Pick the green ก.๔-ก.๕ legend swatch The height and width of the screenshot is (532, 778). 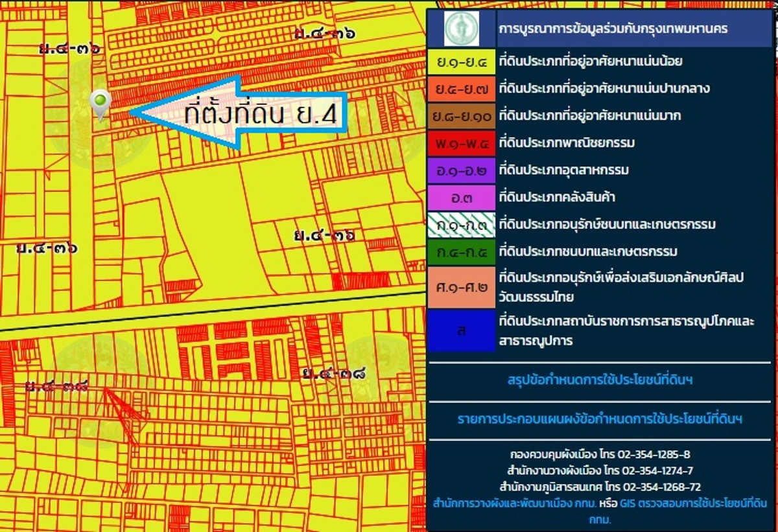tap(462, 251)
